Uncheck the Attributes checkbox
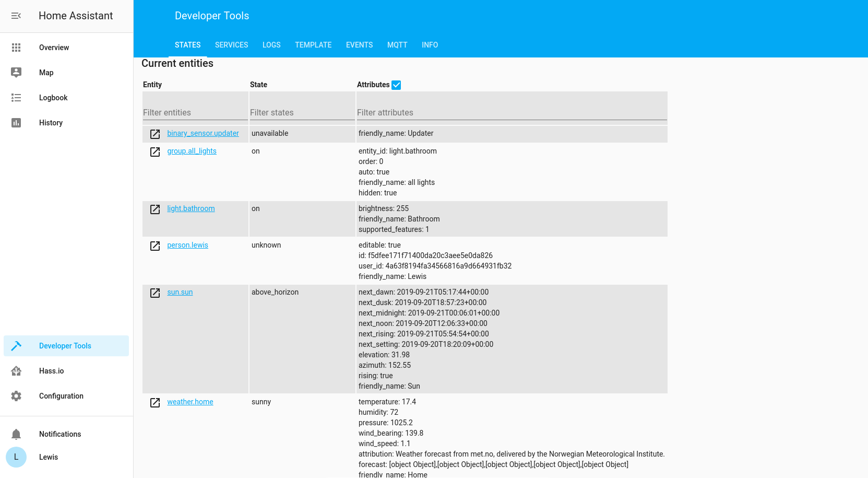The image size is (868, 478). coord(396,85)
